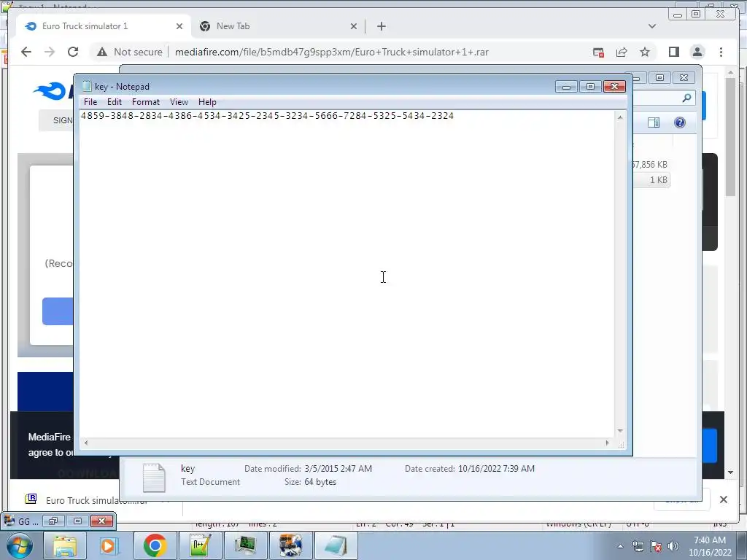Open Explorer help question-mark icon
Viewport: 747px width, 560px height.
click(680, 122)
